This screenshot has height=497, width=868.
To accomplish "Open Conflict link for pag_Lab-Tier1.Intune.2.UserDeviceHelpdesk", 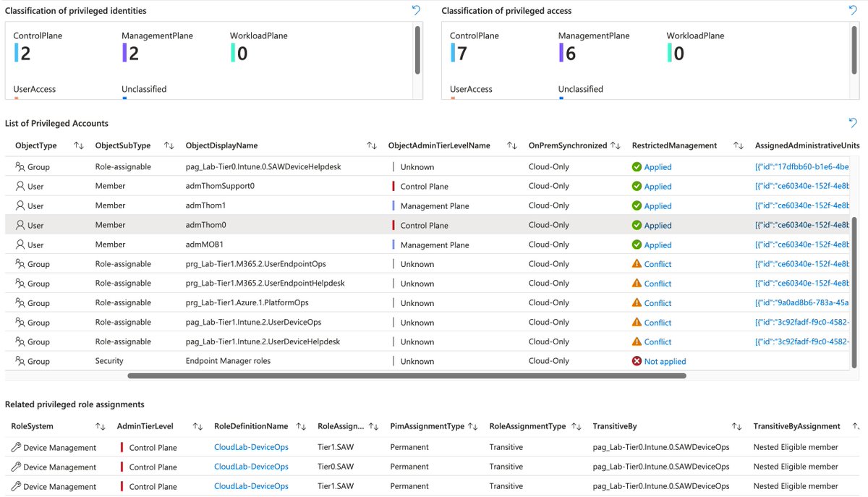I will [658, 341].
